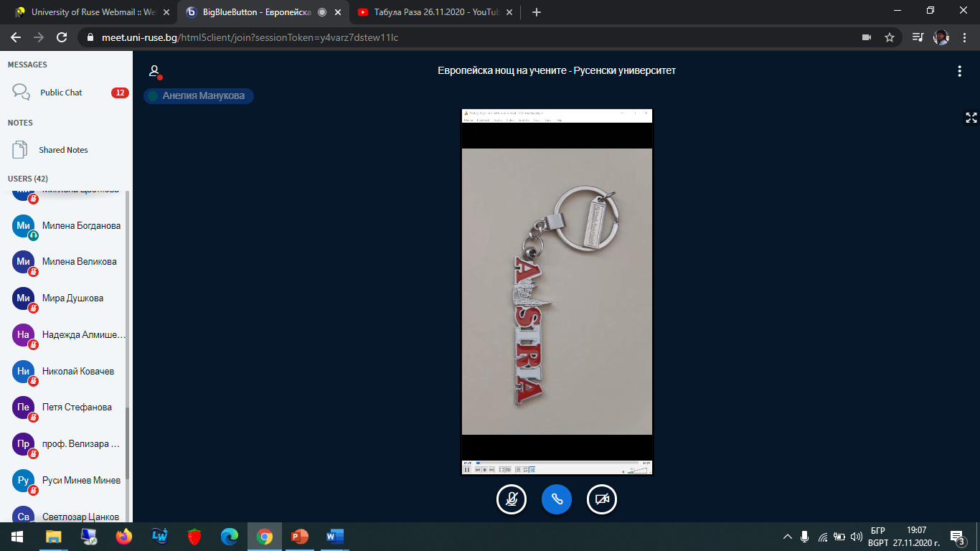This screenshot has height=551, width=980.
Task: Reload the current page
Action: tap(62, 37)
